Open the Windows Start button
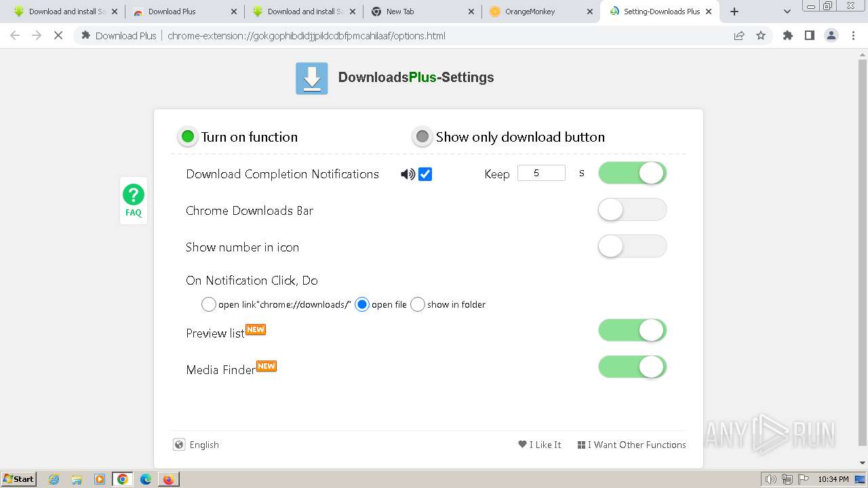868x488 pixels. pos(19,479)
